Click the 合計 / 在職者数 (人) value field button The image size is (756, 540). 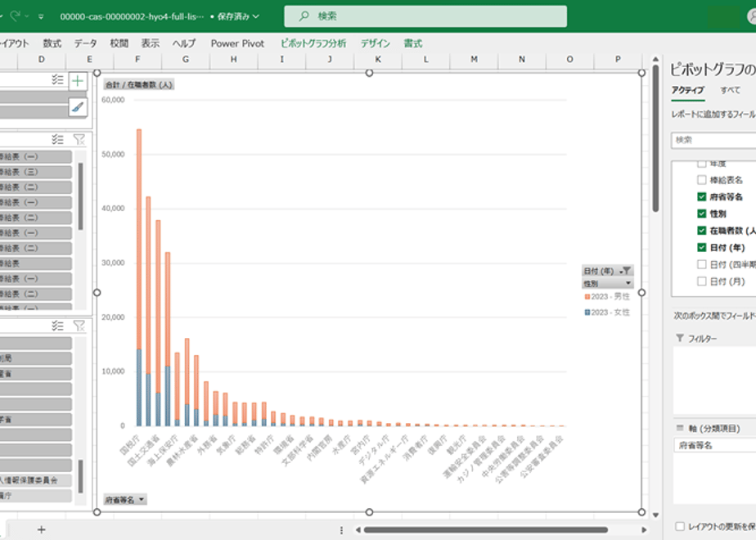[139, 84]
